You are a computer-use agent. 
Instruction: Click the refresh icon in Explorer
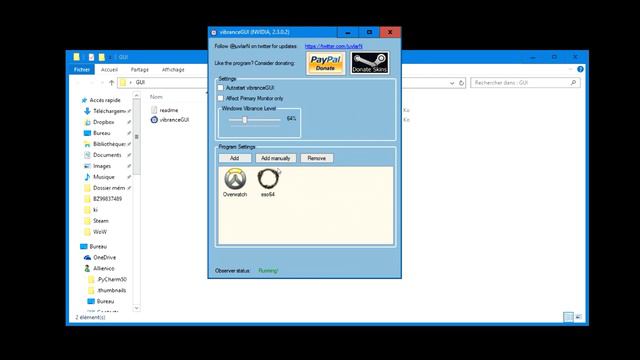pos(461,83)
